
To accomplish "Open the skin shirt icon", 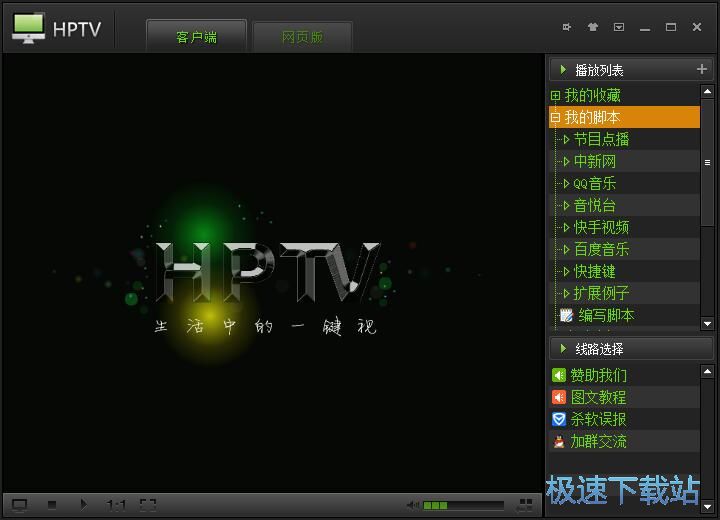I will point(593,27).
